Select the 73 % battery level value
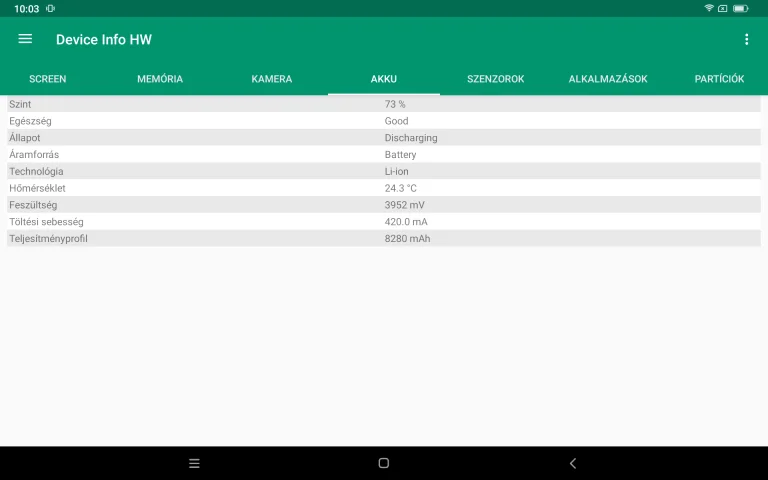Screen dimensions: 768x480 (x=395, y=104)
